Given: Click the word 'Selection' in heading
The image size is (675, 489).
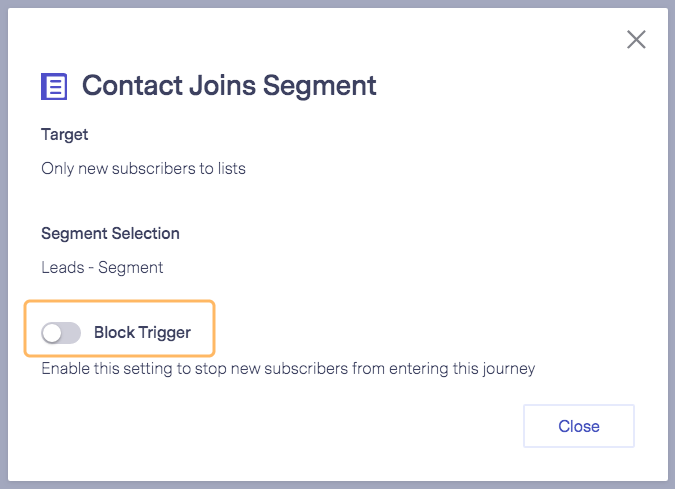Looking at the screenshot, I should 145,233.
